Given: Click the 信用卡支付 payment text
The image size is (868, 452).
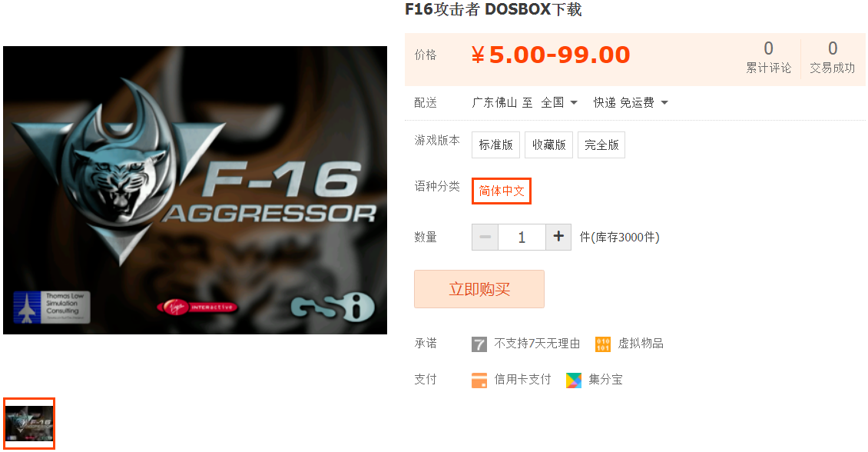Looking at the screenshot, I should click(522, 380).
